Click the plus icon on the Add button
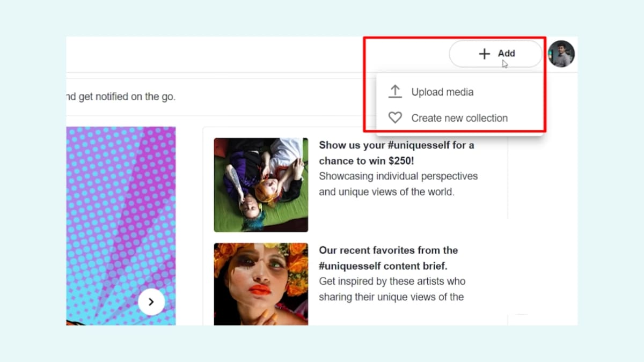 point(484,53)
